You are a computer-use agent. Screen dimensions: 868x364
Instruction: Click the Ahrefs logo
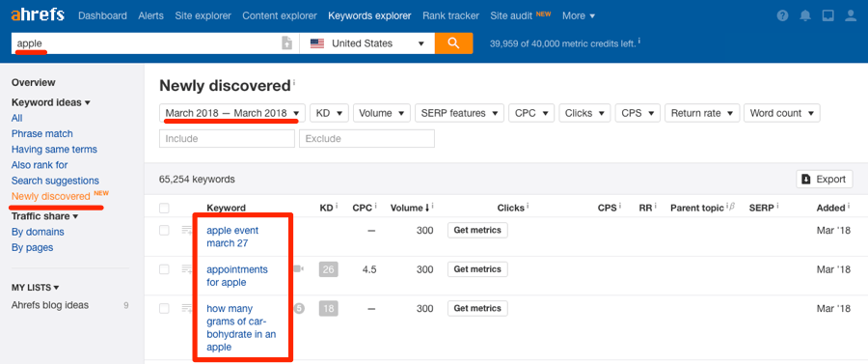coord(37,14)
